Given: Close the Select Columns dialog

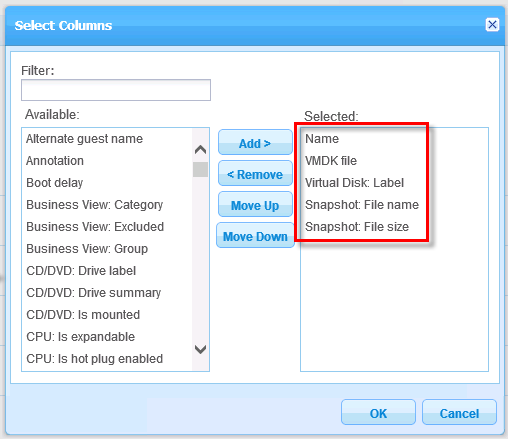Looking at the screenshot, I should [x=492, y=25].
